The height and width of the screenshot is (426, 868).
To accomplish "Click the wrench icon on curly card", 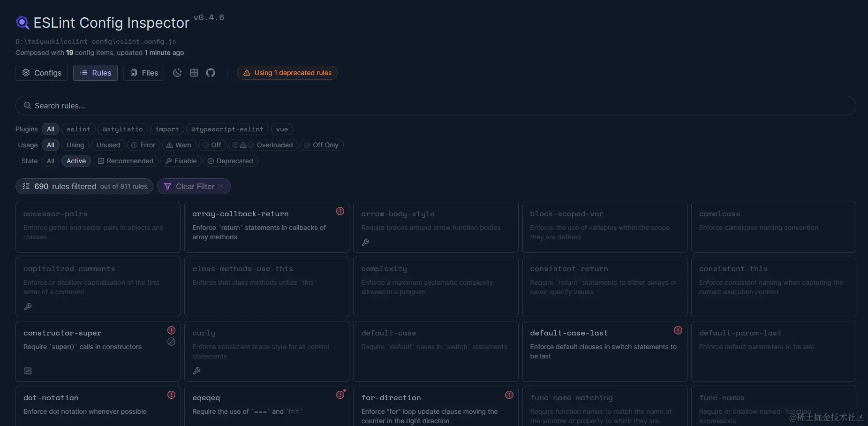I will tap(197, 371).
